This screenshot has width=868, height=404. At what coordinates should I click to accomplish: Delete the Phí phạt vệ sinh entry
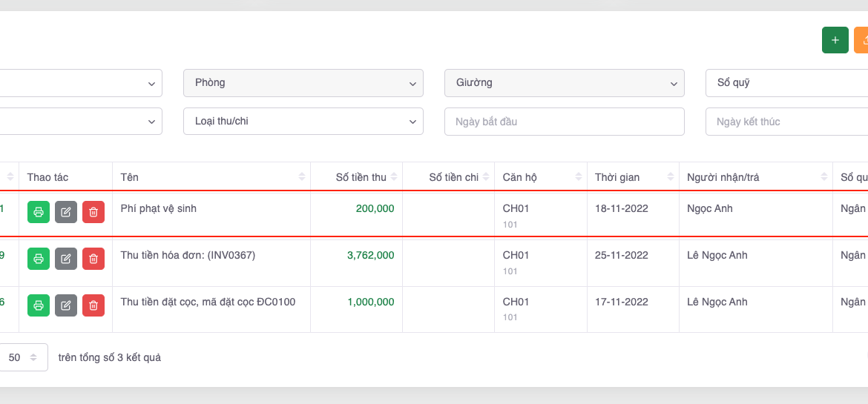click(x=93, y=212)
